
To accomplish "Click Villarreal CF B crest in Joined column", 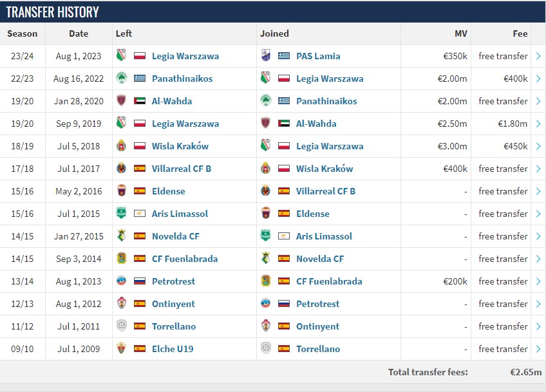I will 265,191.
